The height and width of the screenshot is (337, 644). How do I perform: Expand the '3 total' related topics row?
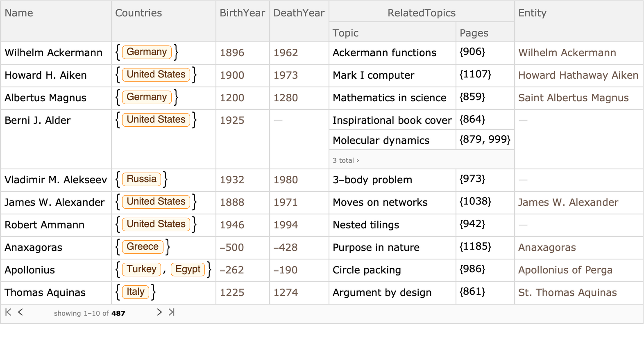coord(346,160)
